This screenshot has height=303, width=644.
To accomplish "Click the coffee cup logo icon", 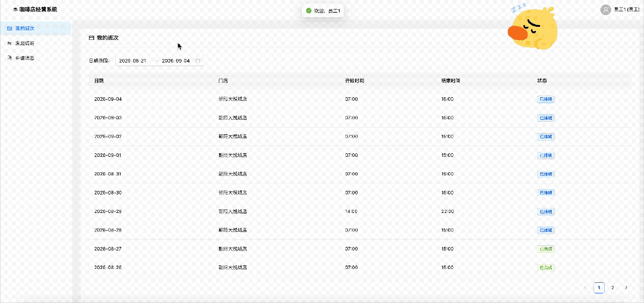I will point(16,9).
